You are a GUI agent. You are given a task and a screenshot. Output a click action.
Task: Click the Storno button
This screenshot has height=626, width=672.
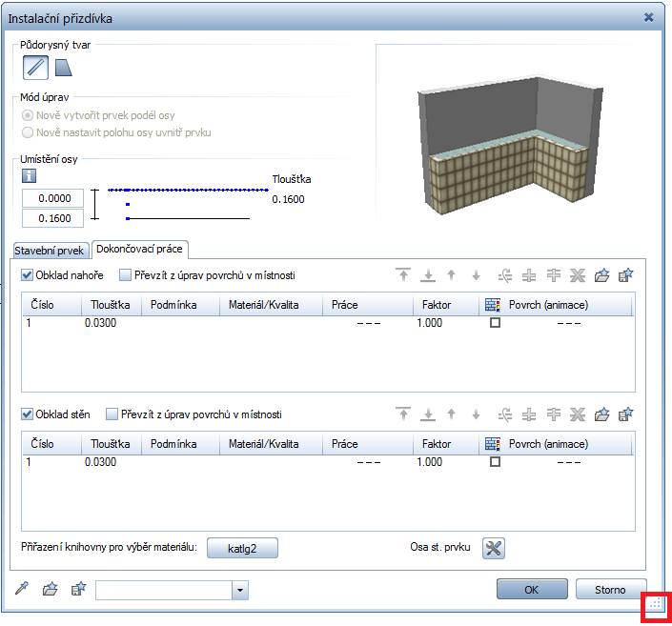click(x=610, y=590)
